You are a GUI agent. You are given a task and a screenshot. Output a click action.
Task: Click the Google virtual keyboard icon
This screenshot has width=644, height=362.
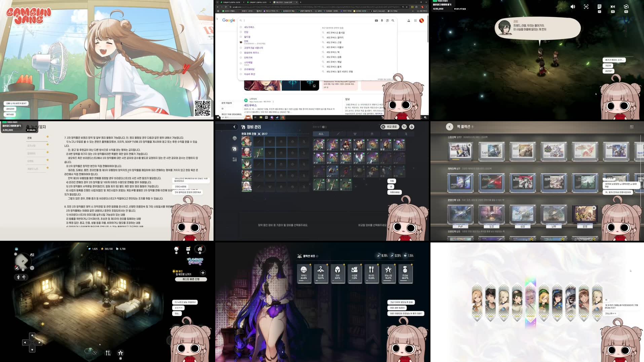tap(376, 21)
